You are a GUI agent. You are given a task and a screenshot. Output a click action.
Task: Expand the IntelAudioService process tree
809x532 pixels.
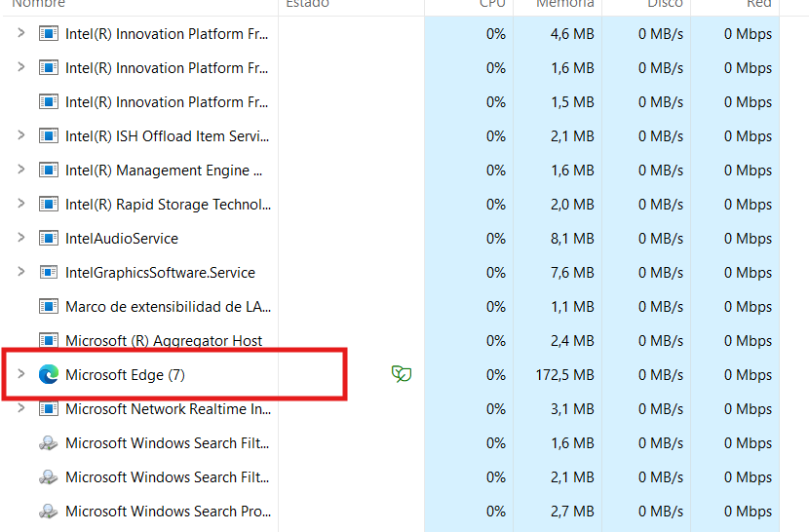[x=21, y=238]
